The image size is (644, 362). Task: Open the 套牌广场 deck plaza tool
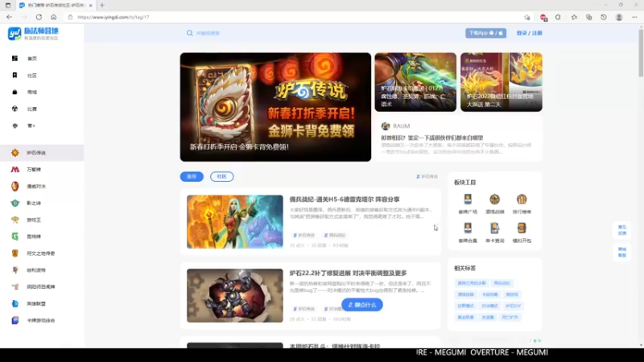[x=468, y=204]
